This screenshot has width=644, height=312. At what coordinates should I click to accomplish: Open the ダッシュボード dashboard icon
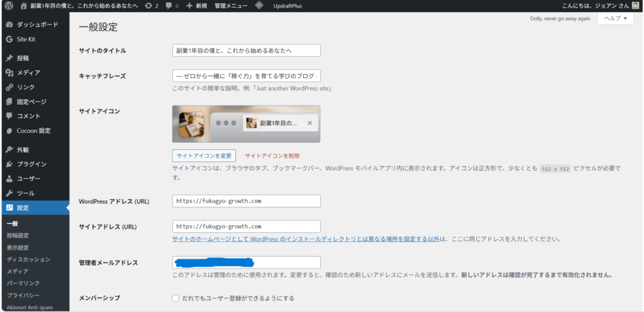click(9, 25)
